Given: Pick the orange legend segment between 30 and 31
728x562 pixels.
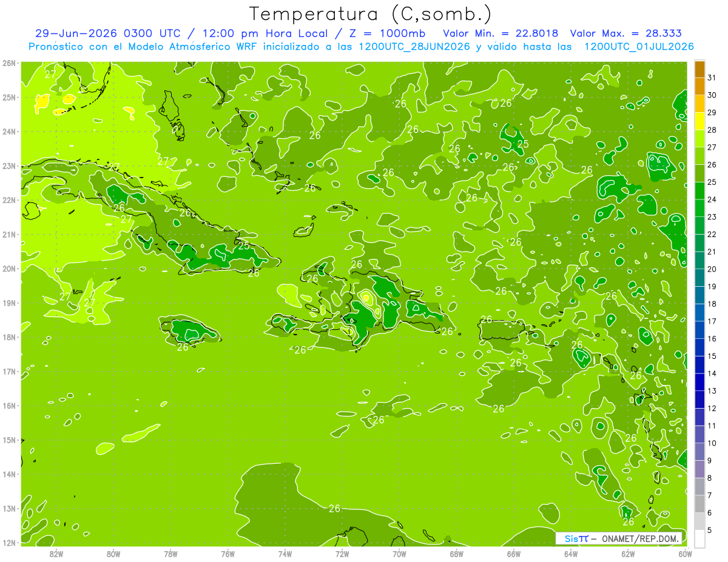Looking at the screenshot, I should (699, 86).
